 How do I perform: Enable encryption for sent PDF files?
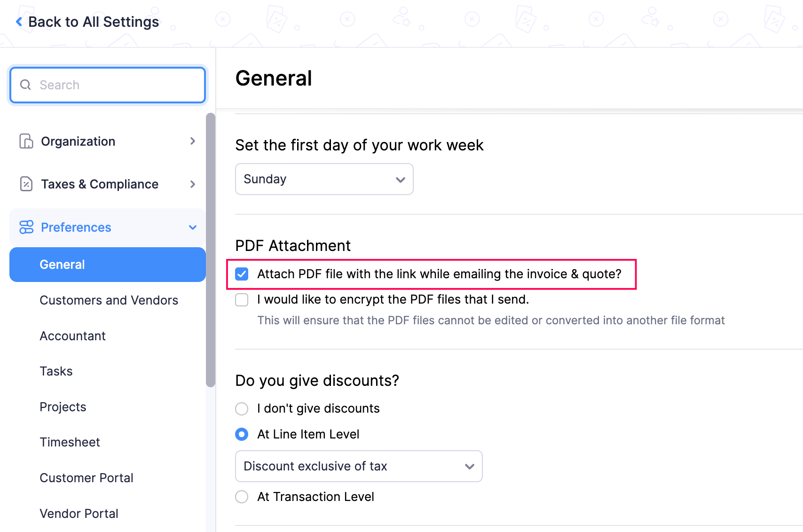pyautogui.click(x=242, y=299)
